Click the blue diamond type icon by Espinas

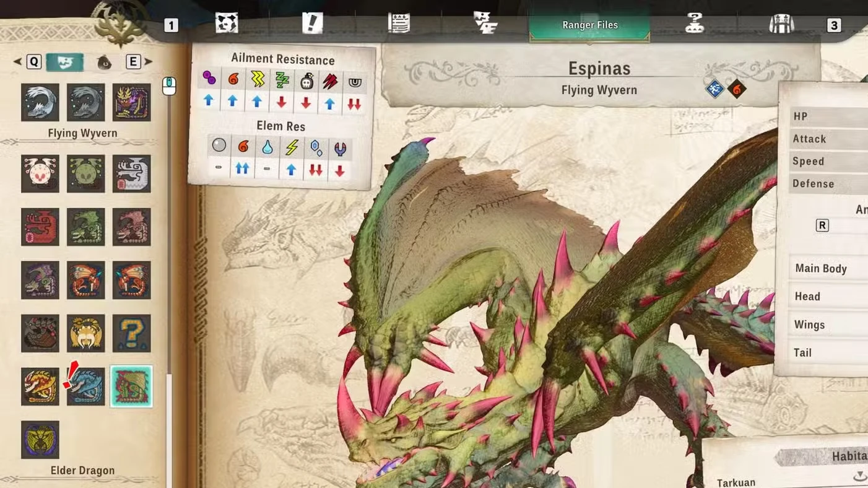click(714, 89)
